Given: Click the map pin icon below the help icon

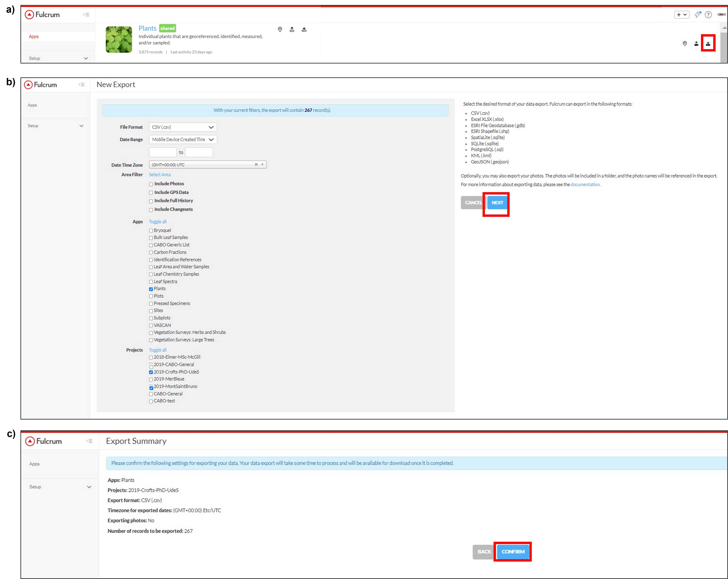Looking at the screenshot, I should 685,44.
